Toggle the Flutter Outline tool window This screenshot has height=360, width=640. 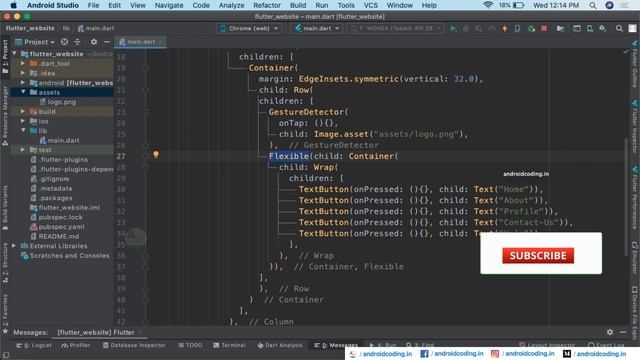click(635, 64)
